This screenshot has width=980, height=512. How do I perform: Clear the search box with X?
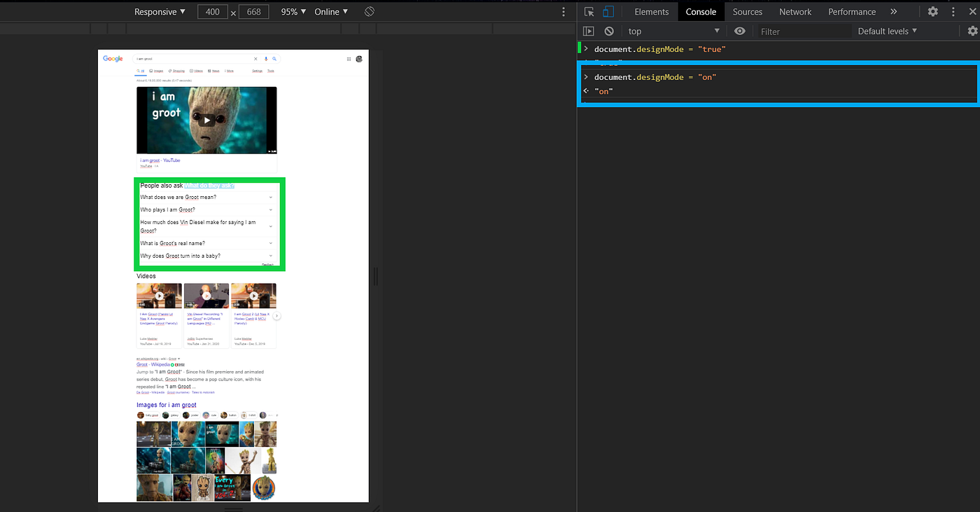pos(255,59)
